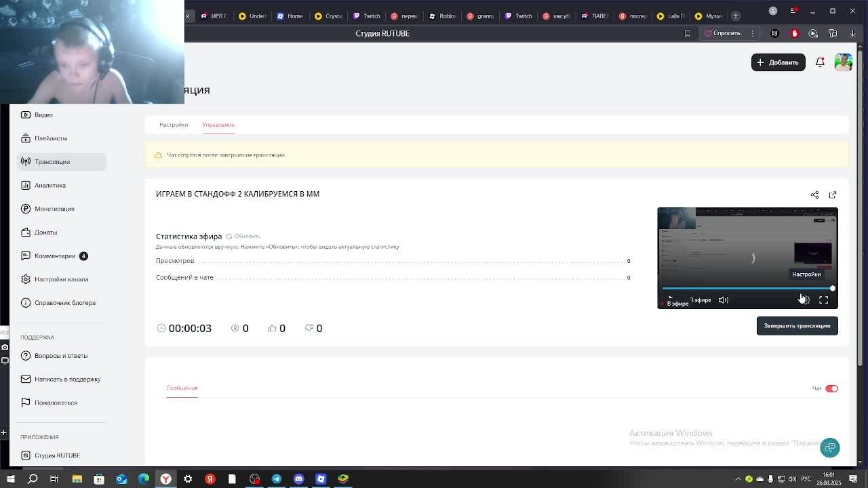Open Windows taskbar search
The image size is (868, 488).
click(x=33, y=479)
